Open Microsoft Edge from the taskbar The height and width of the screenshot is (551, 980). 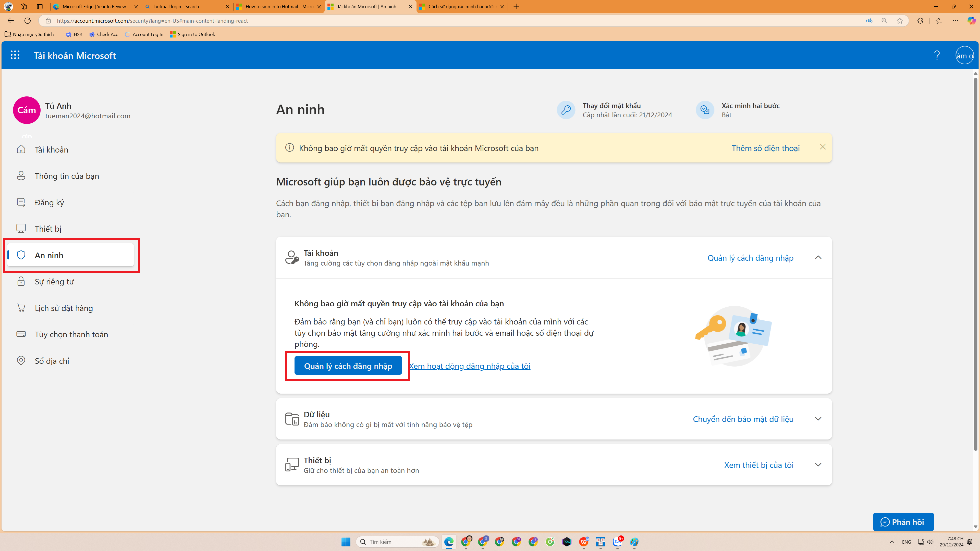[x=449, y=542]
